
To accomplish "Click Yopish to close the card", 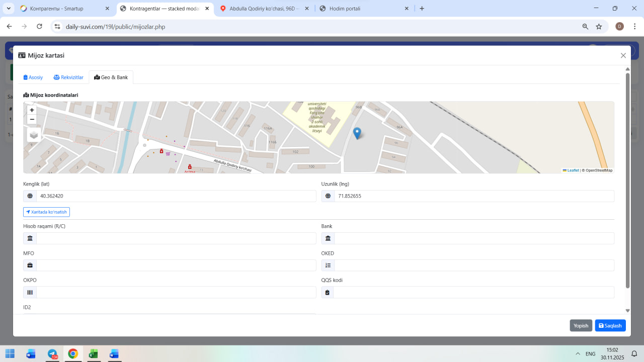I will click(x=581, y=326).
